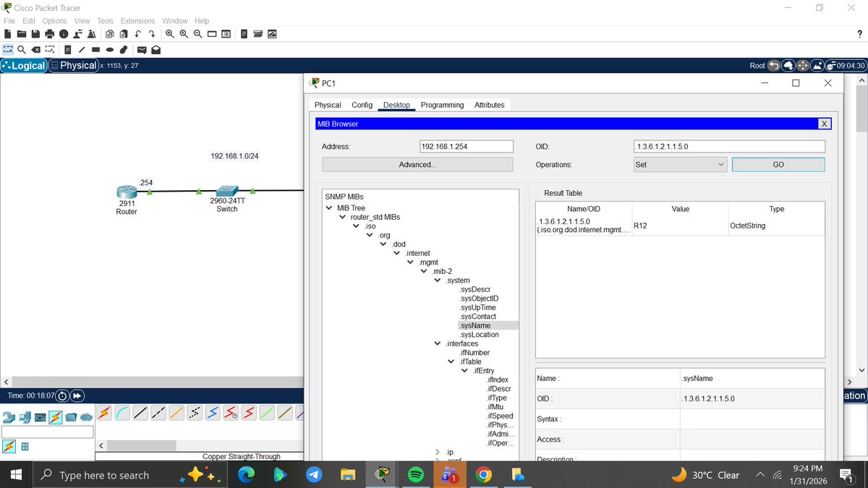Open the Extensions menu
Screen dimensions: 868x488
click(x=137, y=21)
